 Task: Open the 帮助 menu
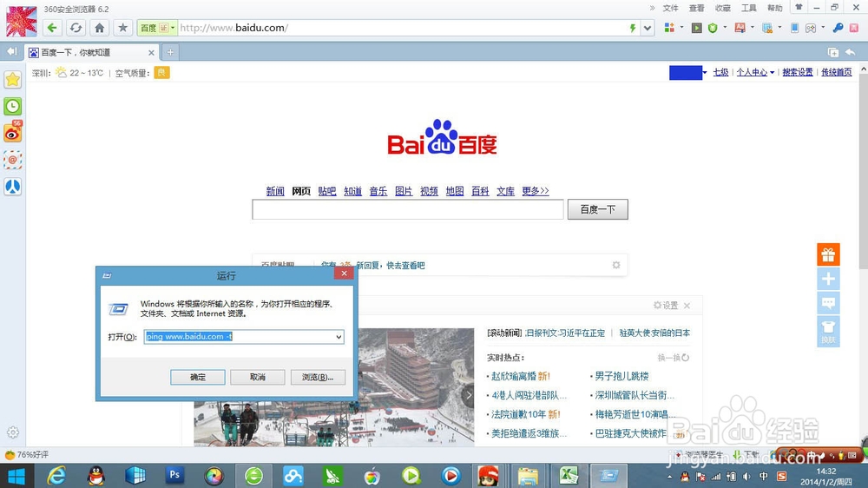pos(774,8)
